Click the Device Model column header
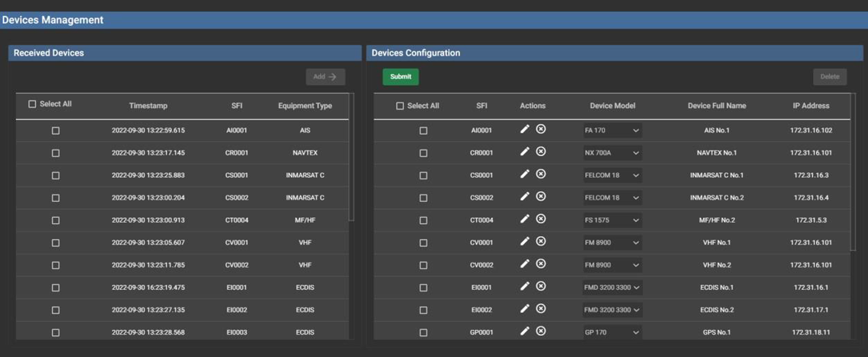The image size is (868, 357). (612, 106)
